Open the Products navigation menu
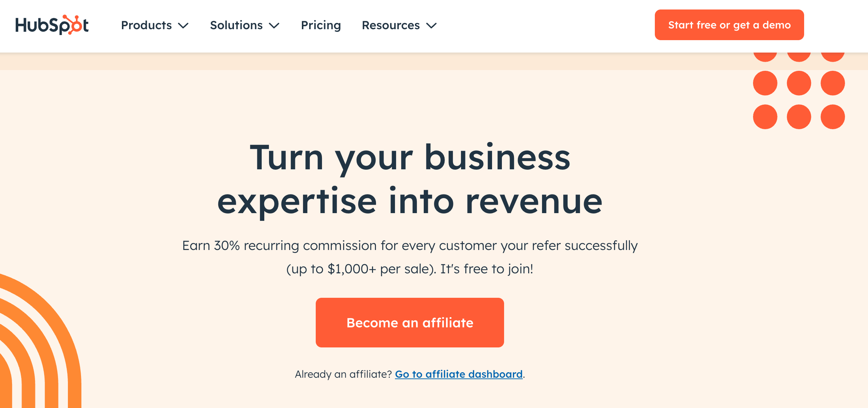868x408 pixels. (x=146, y=25)
